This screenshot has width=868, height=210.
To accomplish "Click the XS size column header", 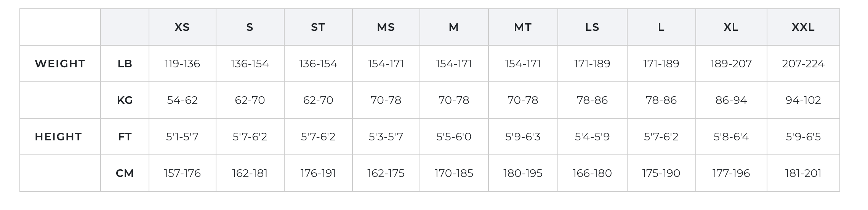I will click(x=182, y=27).
